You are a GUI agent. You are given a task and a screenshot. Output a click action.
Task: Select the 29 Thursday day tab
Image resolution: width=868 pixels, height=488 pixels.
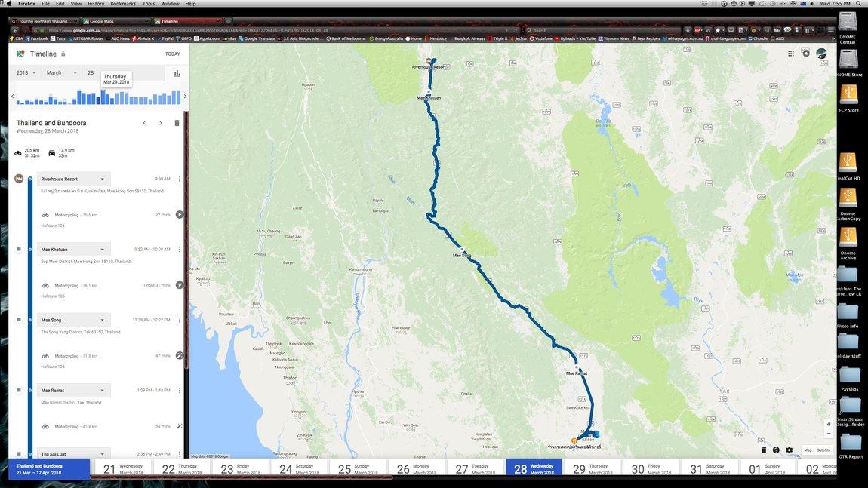[x=593, y=469]
